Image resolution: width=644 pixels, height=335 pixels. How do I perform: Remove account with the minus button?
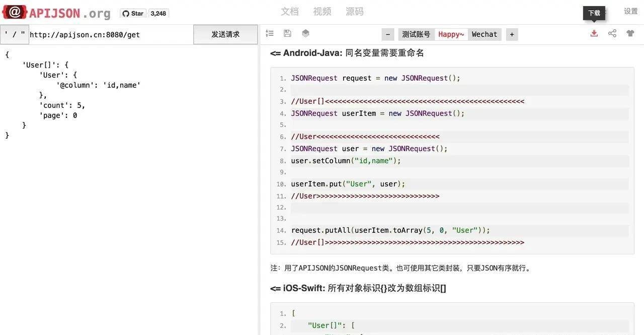(x=387, y=34)
